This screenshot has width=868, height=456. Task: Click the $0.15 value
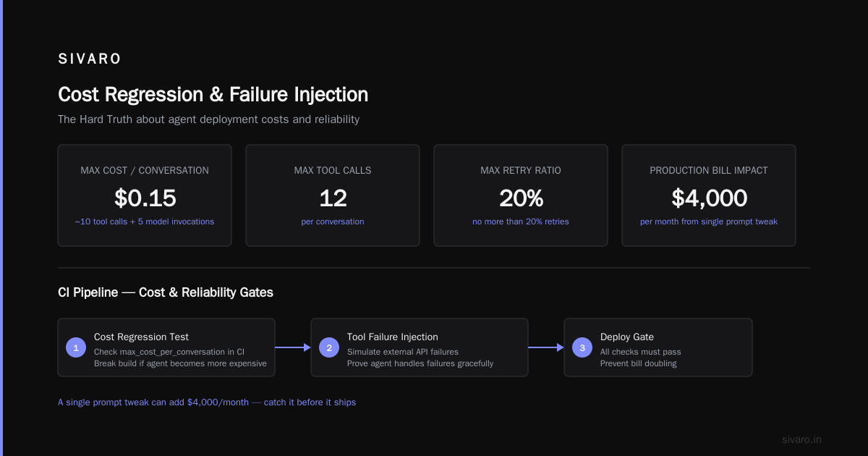point(145,198)
